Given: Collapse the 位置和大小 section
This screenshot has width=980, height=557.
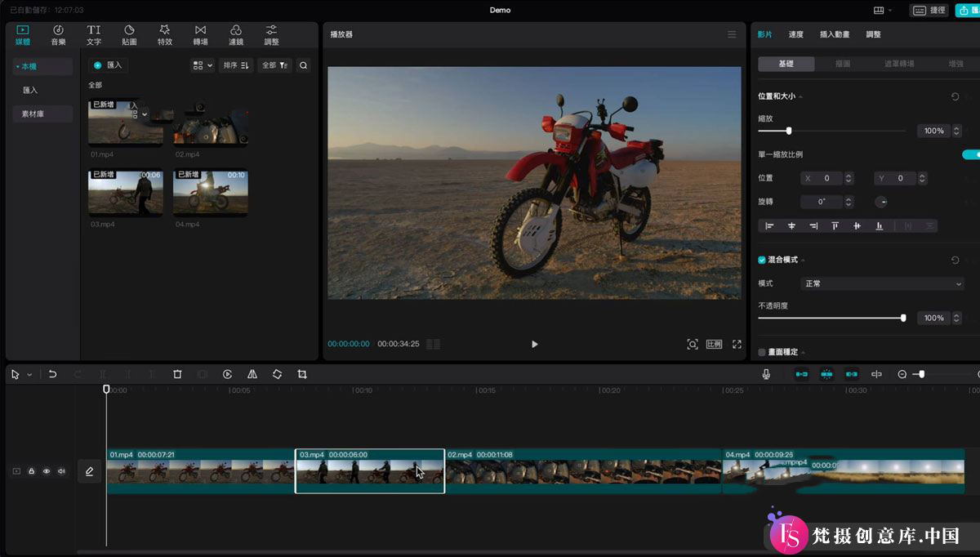Looking at the screenshot, I should pyautogui.click(x=800, y=97).
